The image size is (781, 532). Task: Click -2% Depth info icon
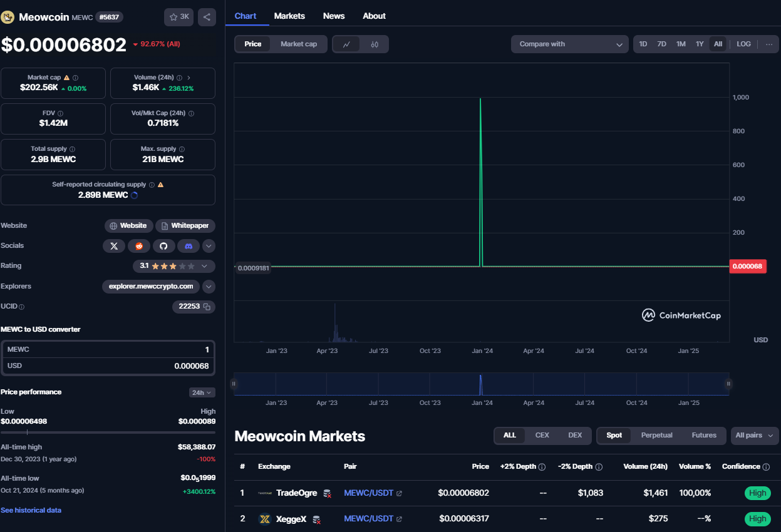click(x=599, y=467)
